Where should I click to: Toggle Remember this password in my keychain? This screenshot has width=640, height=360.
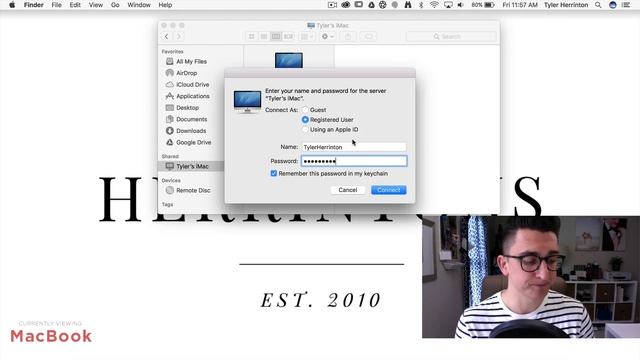273,173
